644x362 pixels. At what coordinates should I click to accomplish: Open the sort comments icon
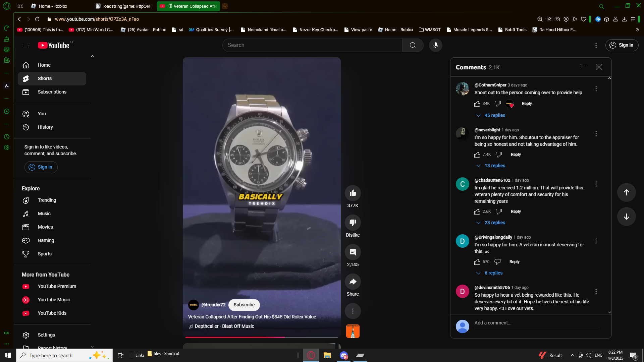583,67
